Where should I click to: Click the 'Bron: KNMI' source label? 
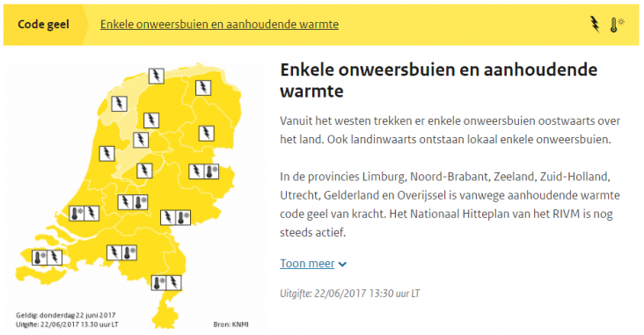[231, 324]
